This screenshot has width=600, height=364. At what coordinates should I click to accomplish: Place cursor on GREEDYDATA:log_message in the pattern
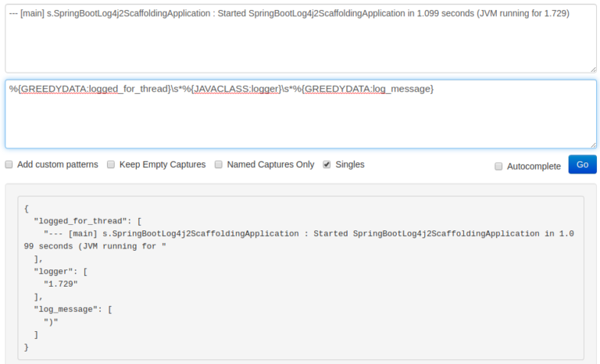point(367,89)
